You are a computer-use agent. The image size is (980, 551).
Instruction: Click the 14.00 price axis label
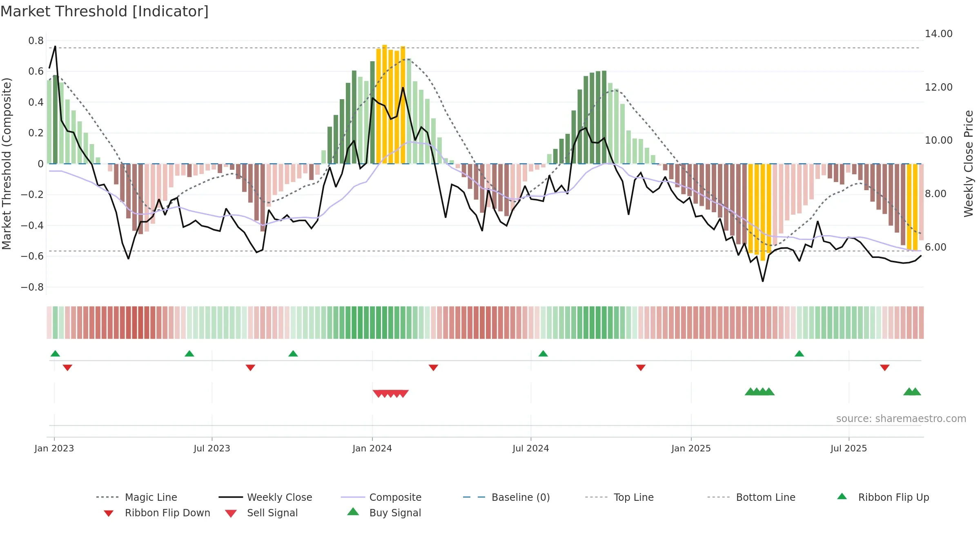[x=939, y=34]
